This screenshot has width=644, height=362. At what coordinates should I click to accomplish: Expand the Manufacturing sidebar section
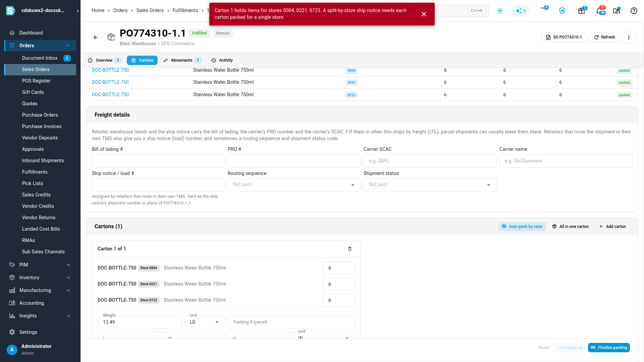tap(68, 290)
